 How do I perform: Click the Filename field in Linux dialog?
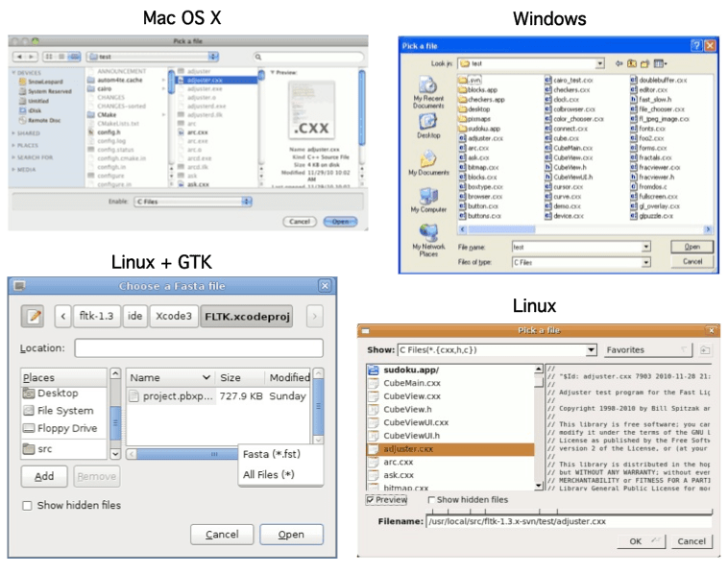(569, 521)
